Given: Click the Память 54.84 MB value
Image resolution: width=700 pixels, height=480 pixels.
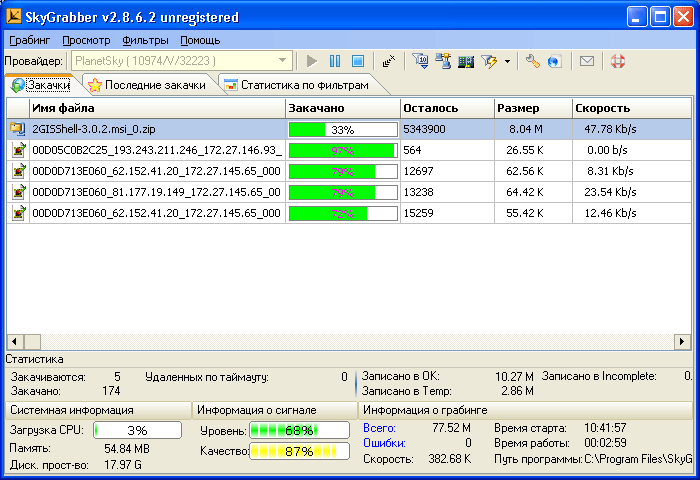Looking at the screenshot, I should click(127, 448).
